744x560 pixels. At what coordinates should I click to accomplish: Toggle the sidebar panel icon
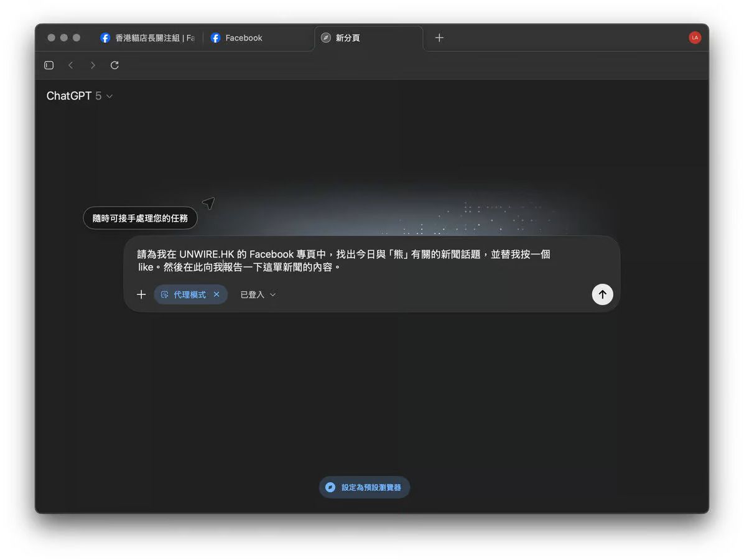[x=49, y=65]
